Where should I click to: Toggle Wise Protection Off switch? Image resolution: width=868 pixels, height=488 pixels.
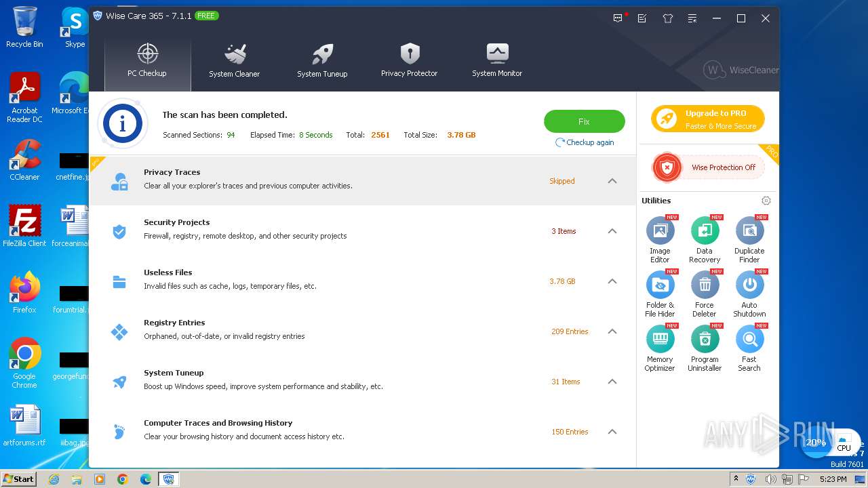coord(708,167)
